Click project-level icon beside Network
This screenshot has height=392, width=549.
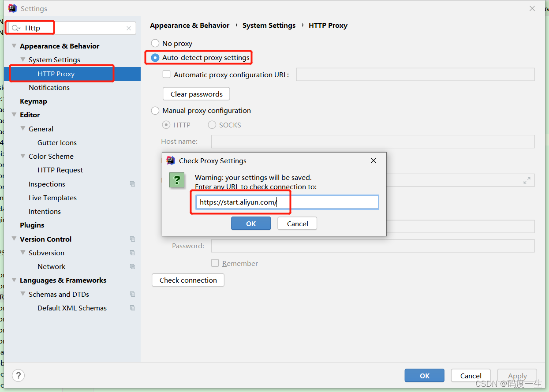point(132,266)
